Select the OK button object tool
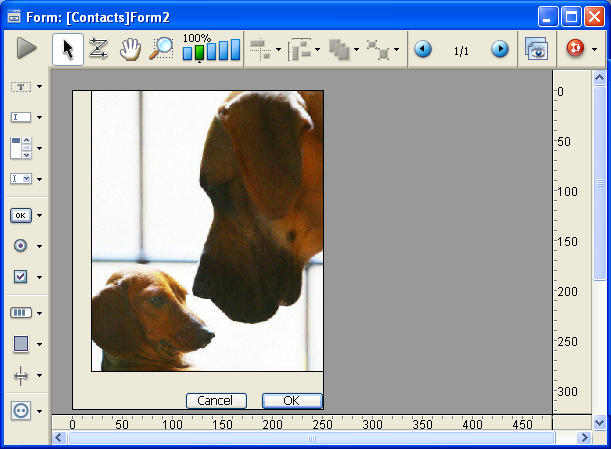 click(21, 215)
